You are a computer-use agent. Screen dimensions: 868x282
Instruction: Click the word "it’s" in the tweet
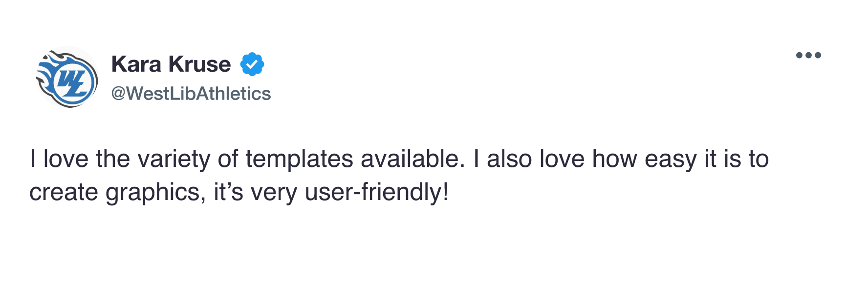click(228, 192)
